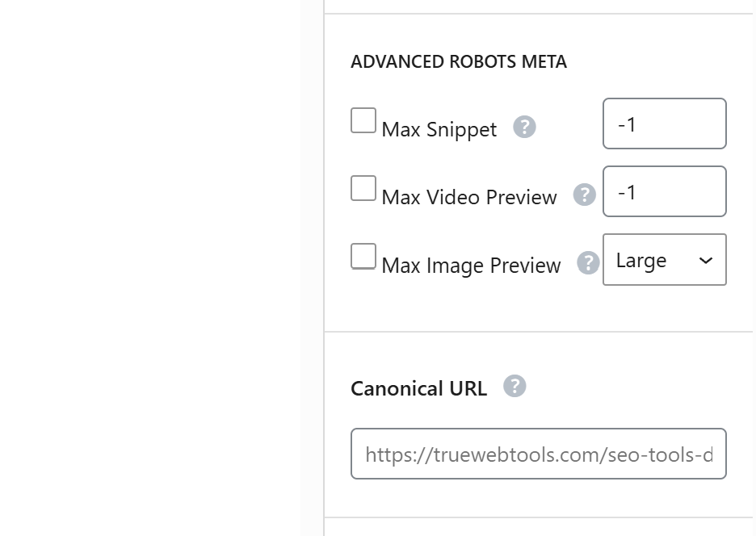
Task: Click the Max Video Preview help icon
Action: click(x=584, y=195)
